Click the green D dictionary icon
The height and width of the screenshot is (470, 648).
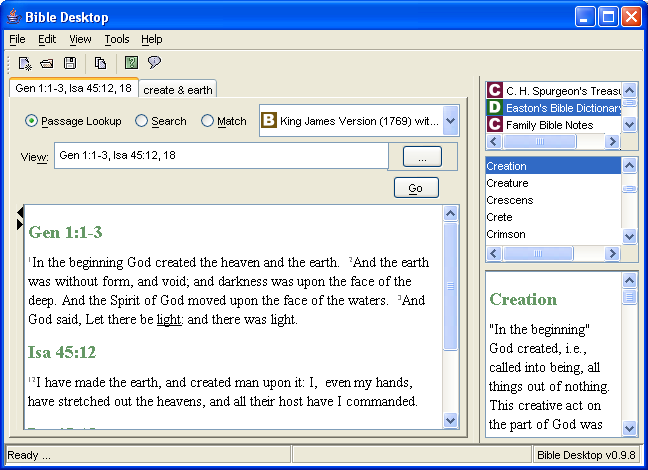point(495,107)
